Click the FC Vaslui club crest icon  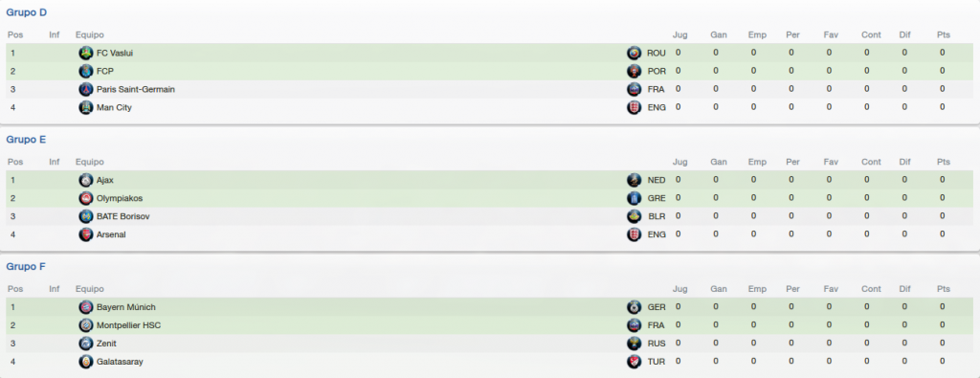pos(85,53)
